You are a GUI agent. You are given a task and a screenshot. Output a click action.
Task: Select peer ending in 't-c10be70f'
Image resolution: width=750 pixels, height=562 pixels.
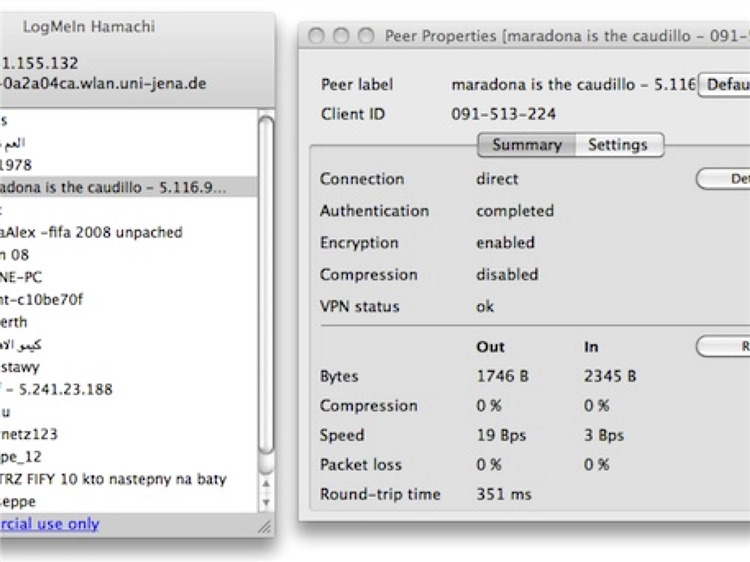pos(128,299)
